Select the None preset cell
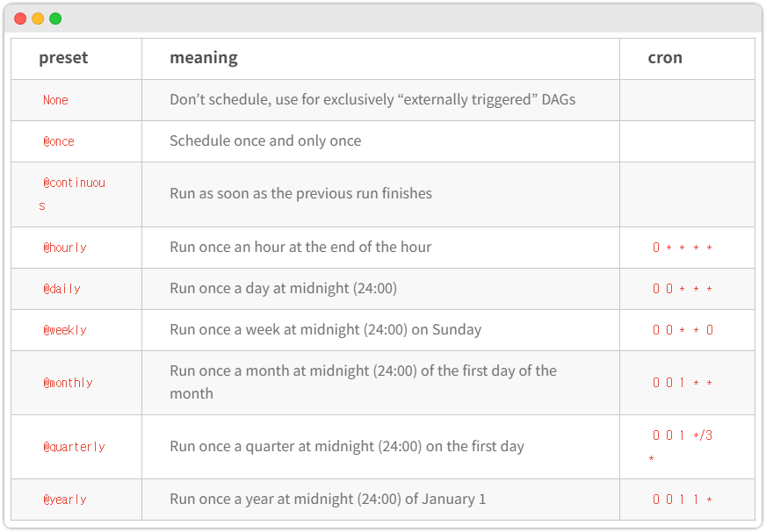766x532 pixels. coord(55,100)
